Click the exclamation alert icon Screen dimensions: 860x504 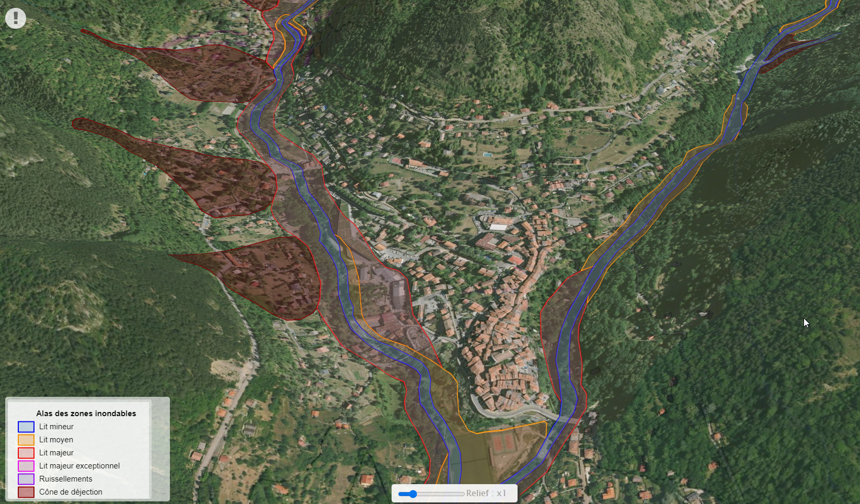click(16, 18)
